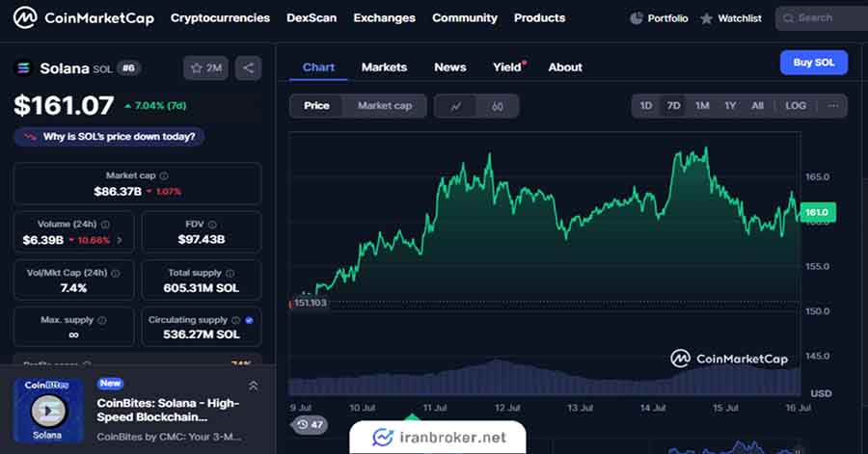The height and width of the screenshot is (454, 868).
Task: Click the iranbroker.net logo banner
Action: [x=438, y=437]
